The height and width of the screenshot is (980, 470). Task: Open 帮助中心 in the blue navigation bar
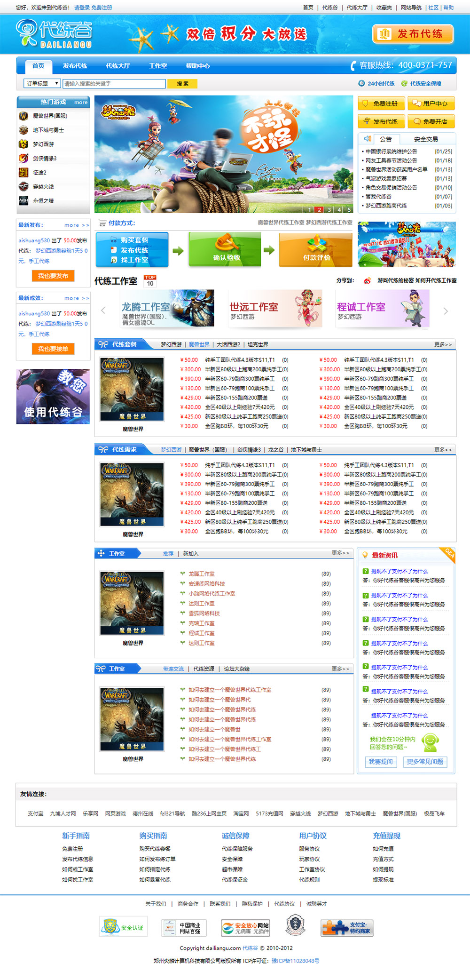coord(198,66)
